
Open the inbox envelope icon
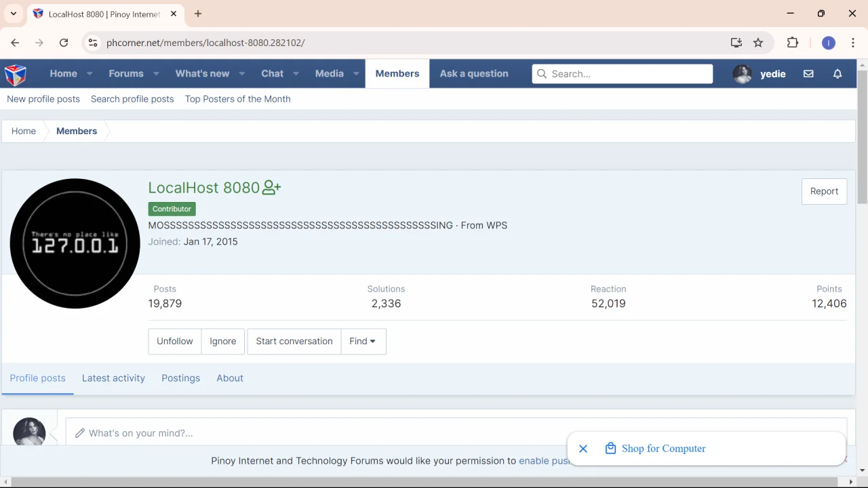coord(808,74)
